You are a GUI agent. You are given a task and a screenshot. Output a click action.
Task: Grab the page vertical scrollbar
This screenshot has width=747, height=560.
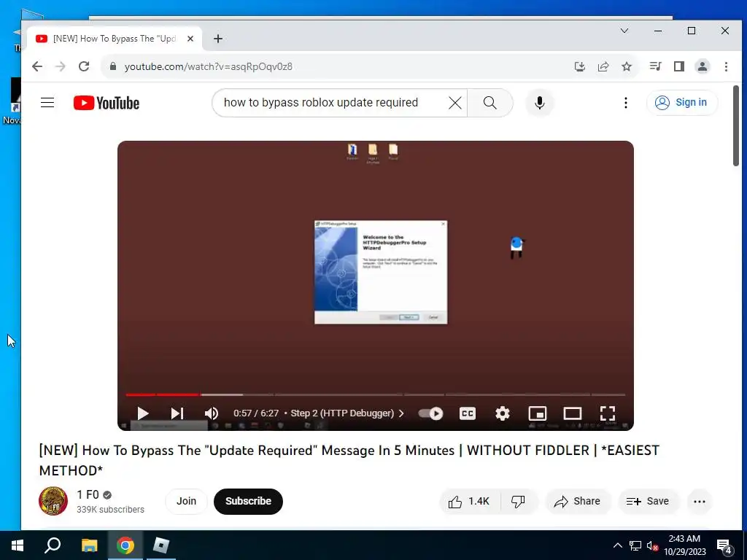(736, 125)
